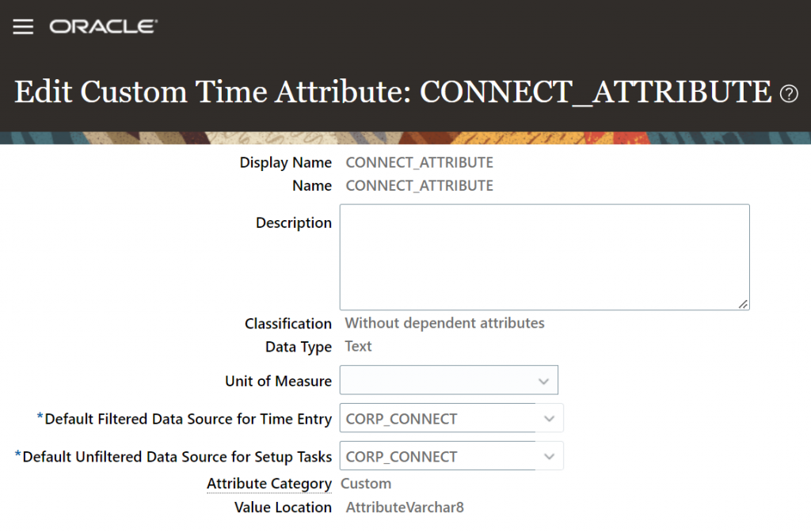
Task: Click the Attribute Category value Custom
Action: [365, 483]
